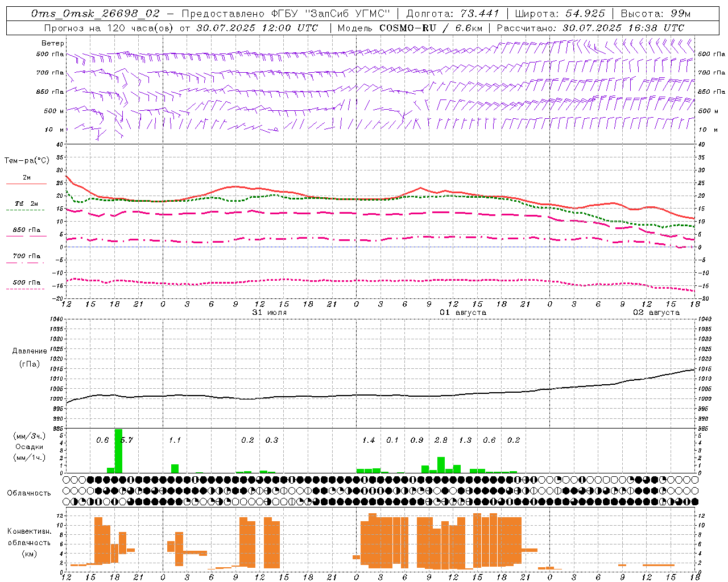Click the 0.1 precipitation value

(392, 440)
